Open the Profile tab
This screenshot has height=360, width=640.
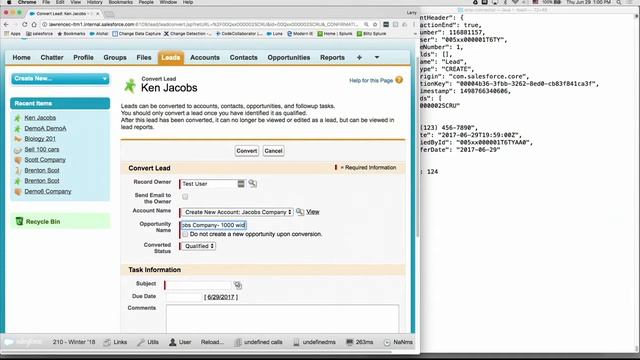83,58
